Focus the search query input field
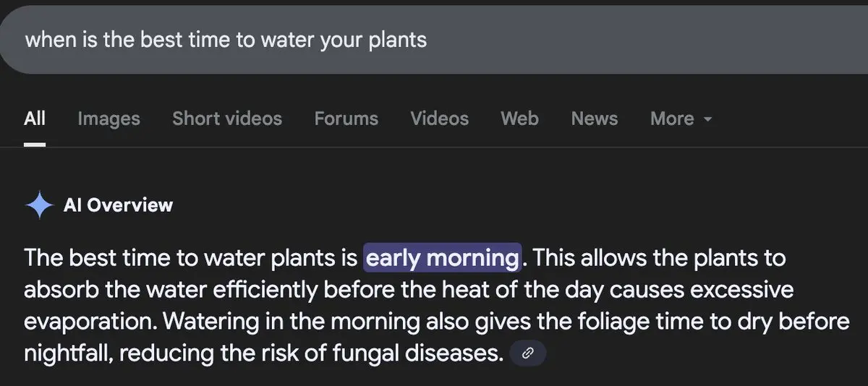The width and height of the screenshot is (868, 386). 434,39
